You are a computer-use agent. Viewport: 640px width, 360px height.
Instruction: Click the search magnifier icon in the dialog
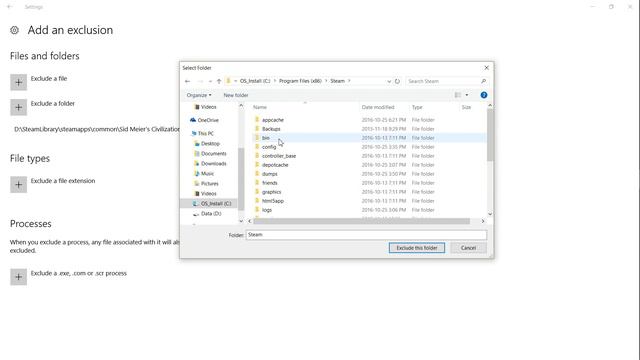click(483, 81)
